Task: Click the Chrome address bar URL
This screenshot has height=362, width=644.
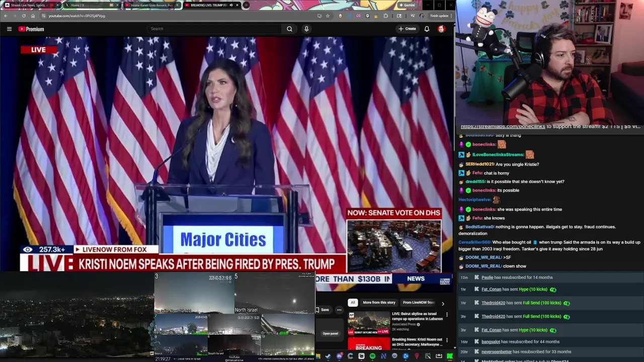Action: pyautogui.click(x=76, y=16)
